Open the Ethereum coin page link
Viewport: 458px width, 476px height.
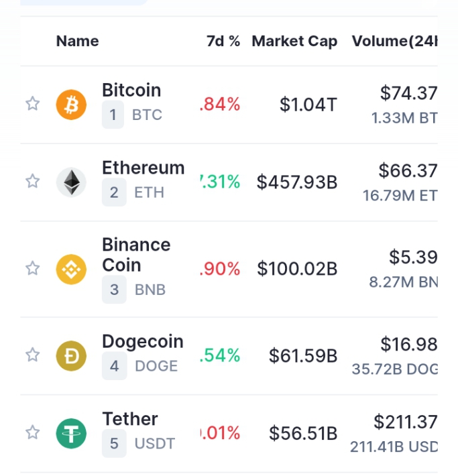click(144, 168)
